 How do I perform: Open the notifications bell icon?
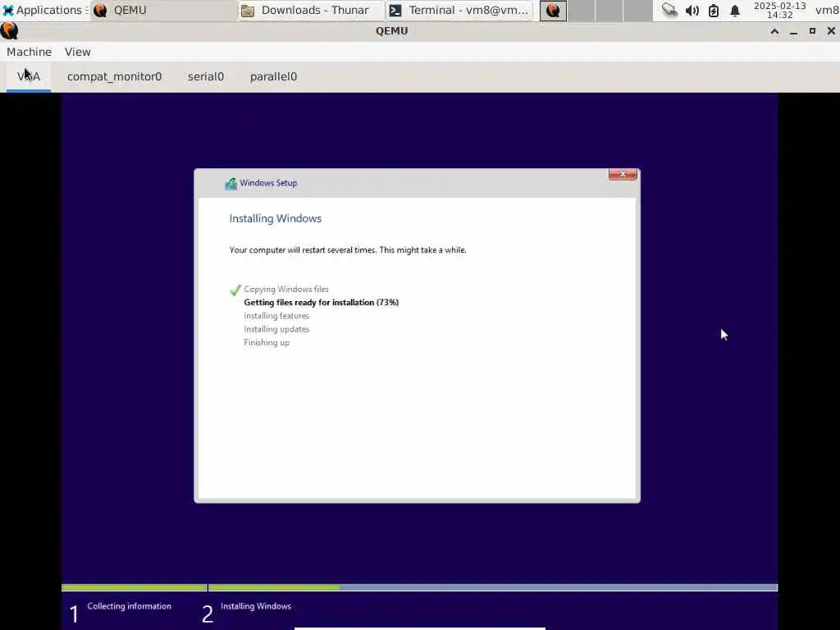pos(735,10)
